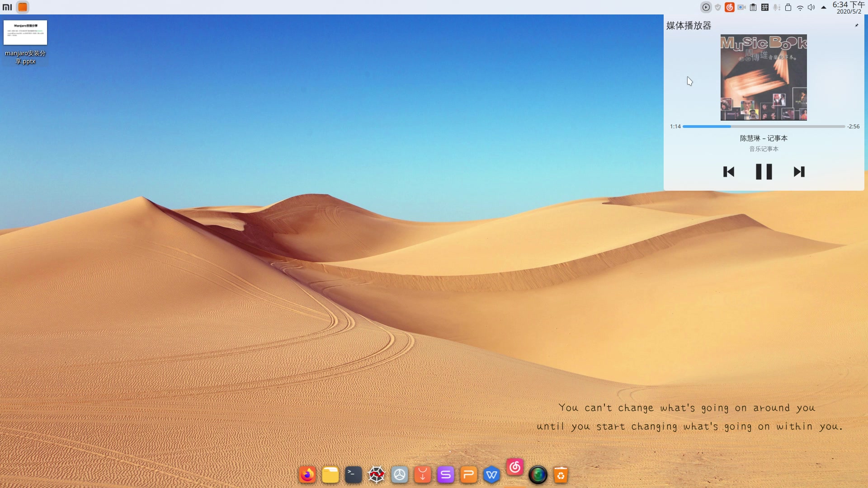Pin the media player popup open

coord(856,25)
